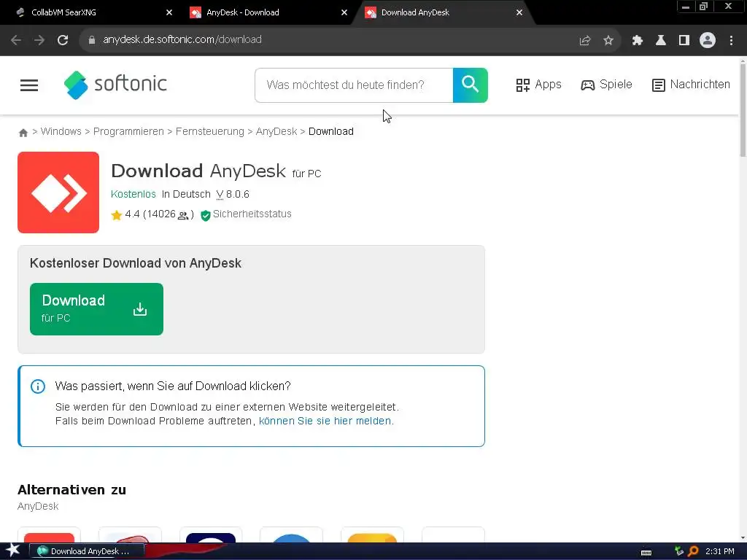Bookmark this page with the star
This screenshot has height=560, width=747.
pyautogui.click(x=608, y=41)
